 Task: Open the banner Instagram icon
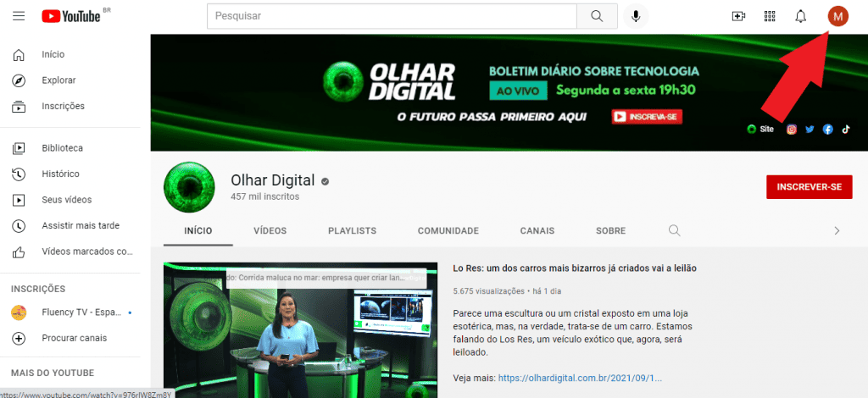pos(792,130)
